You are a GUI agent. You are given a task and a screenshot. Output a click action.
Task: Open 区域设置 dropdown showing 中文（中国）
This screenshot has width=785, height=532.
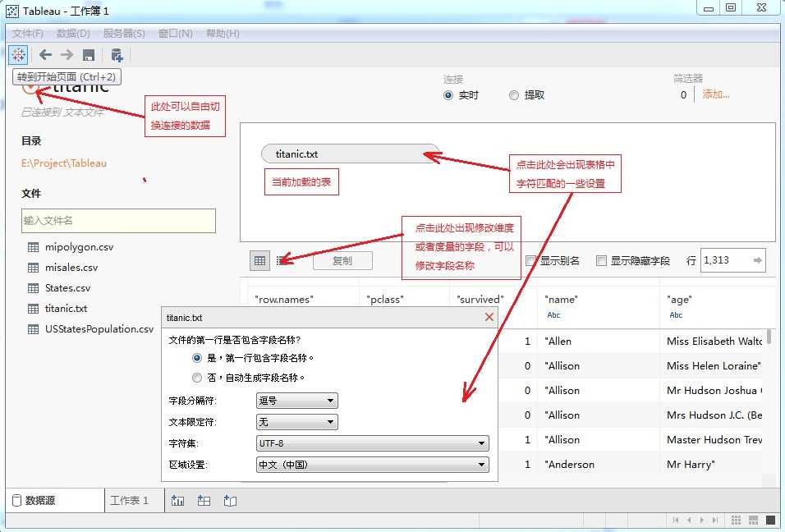pos(373,465)
